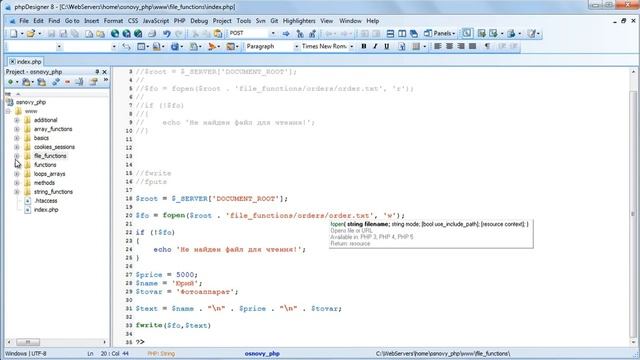640x360 pixels.
Task: Select the loops_arrays folder
Action: coord(49,174)
